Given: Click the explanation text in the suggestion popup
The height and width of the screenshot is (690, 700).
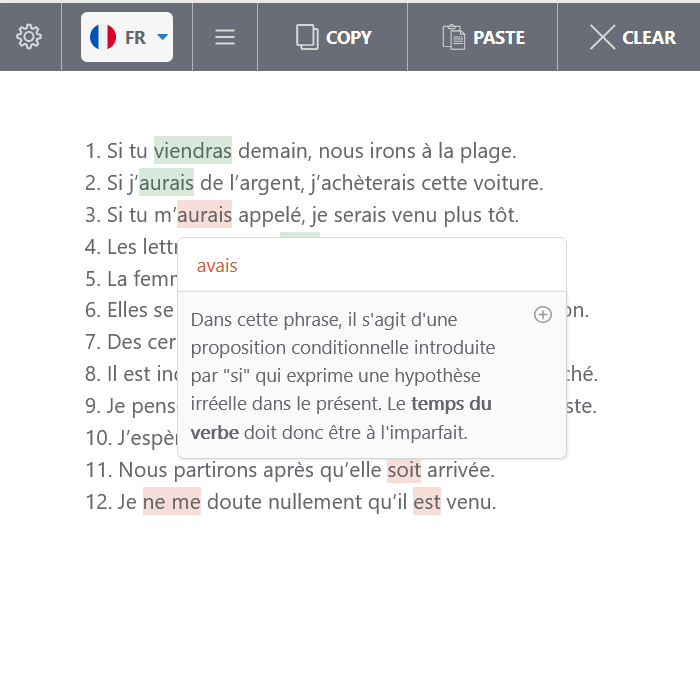Looking at the screenshot, I should [x=343, y=376].
